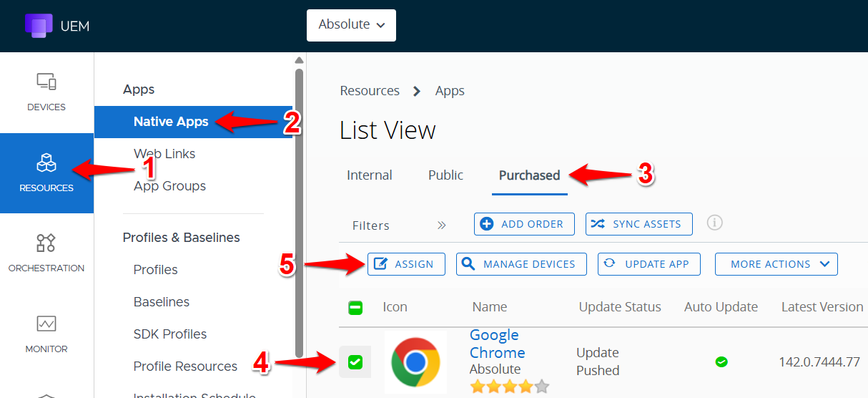
Task: Sort by the Update Status column header
Action: click(x=620, y=307)
